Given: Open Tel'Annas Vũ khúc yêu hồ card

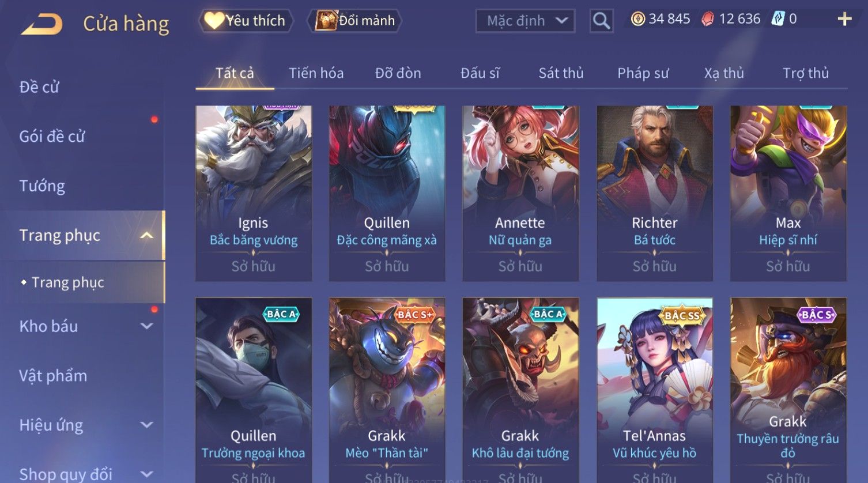Looking at the screenshot, I should click(x=655, y=390).
